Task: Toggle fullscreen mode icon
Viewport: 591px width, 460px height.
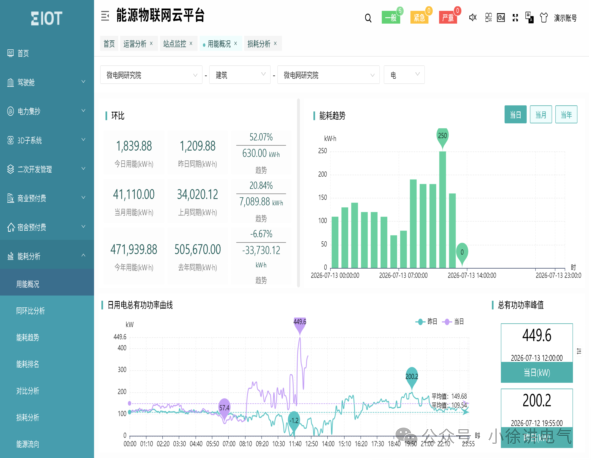Action: [x=515, y=17]
